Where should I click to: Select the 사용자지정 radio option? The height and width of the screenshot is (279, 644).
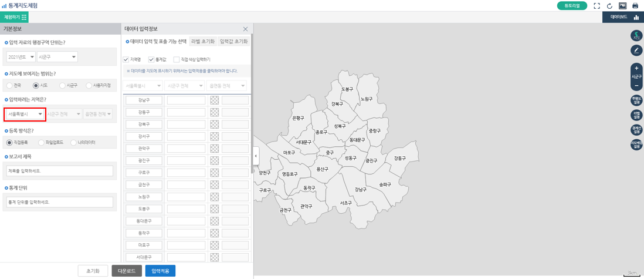pos(89,86)
